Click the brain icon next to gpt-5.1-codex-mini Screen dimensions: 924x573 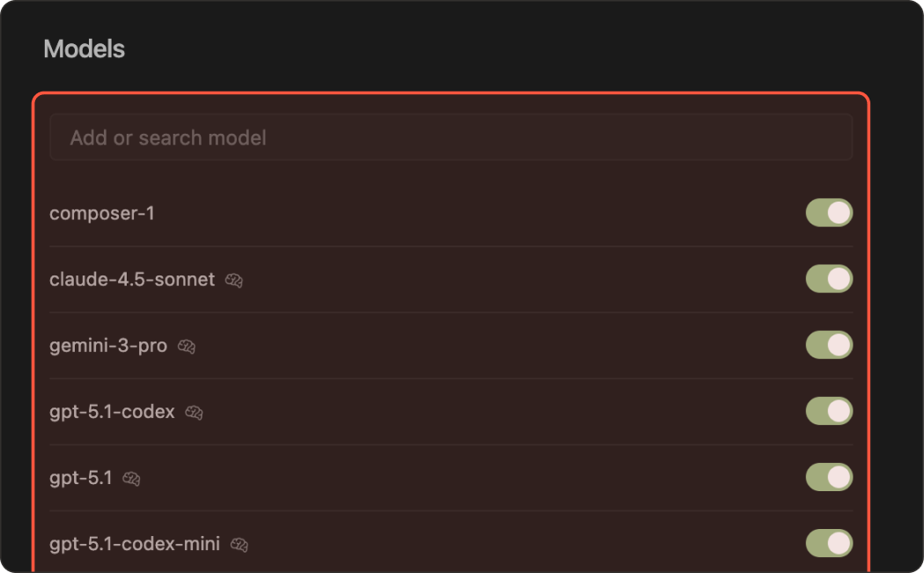[x=239, y=545]
